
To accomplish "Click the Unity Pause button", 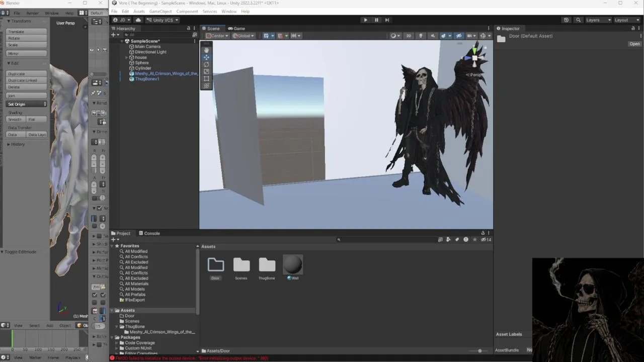I will [376, 20].
